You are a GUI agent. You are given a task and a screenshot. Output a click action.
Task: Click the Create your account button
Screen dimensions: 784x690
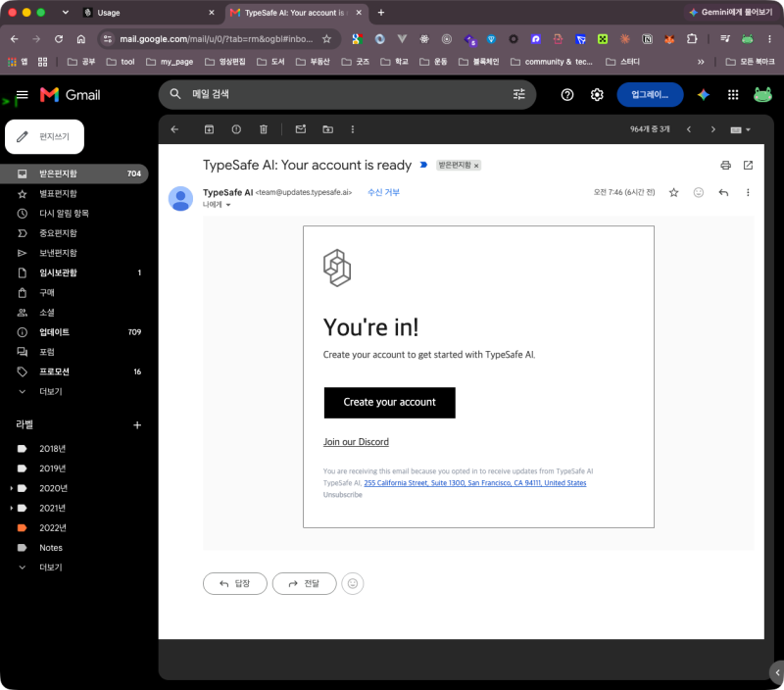tap(389, 403)
